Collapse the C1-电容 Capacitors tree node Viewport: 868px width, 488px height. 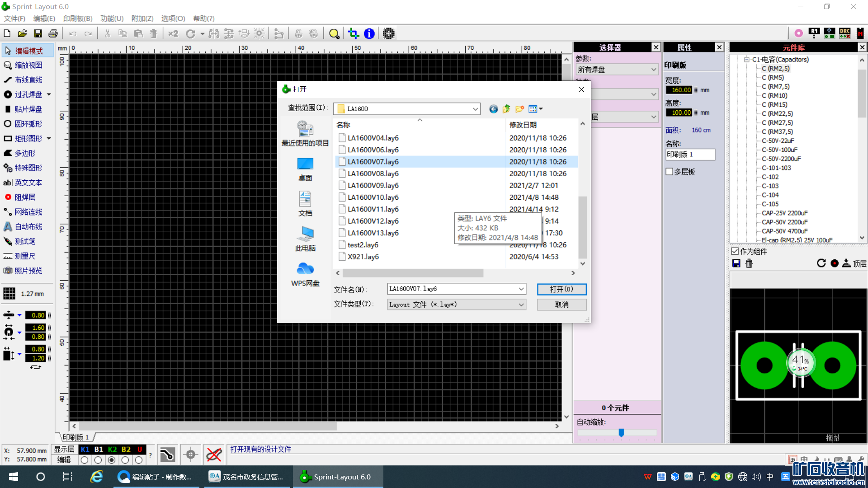[747, 59]
